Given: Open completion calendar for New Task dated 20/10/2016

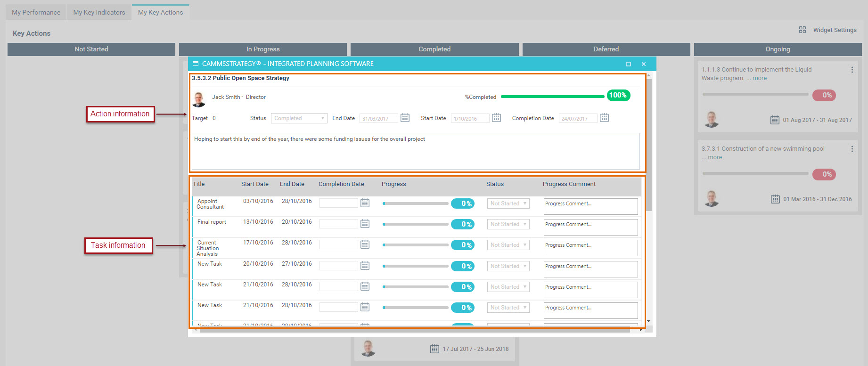Looking at the screenshot, I should tap(365, 266).
